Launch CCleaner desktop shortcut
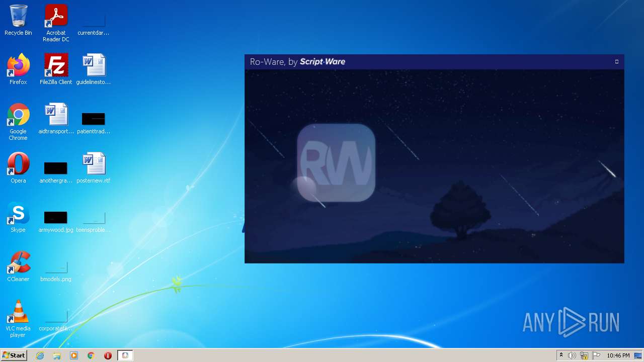 click(18, 266)
